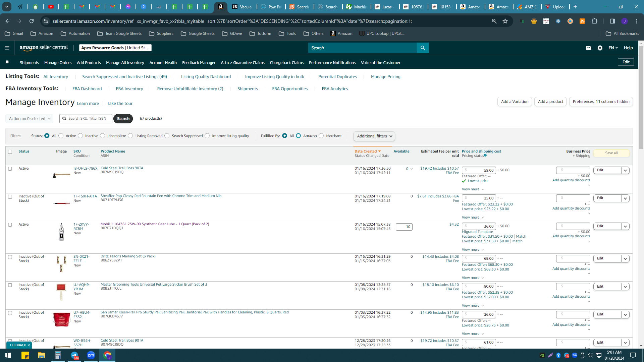Close the Feedback widget
Image resolution: width=644 pixels, height=362 pixels.
29,345
